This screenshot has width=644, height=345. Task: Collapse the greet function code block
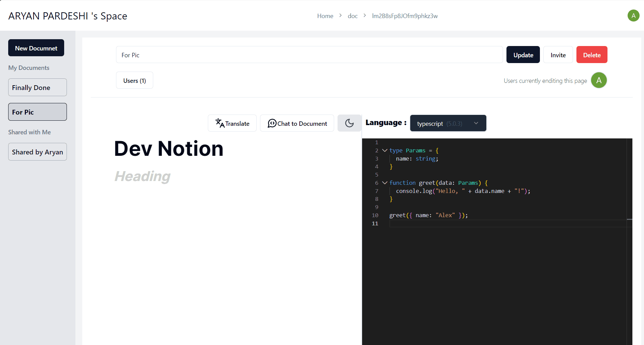point(385,183)
